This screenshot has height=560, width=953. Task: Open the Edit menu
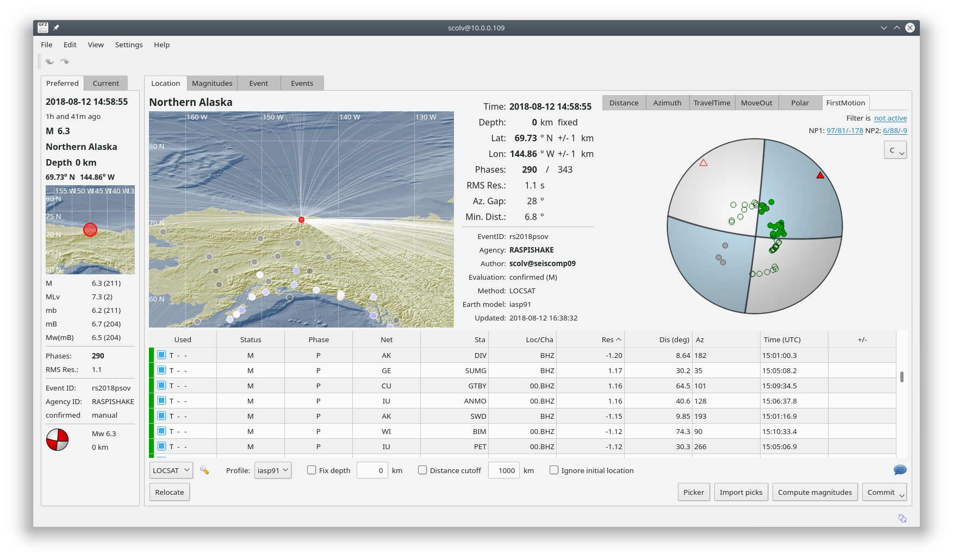(x=70, y=45)
